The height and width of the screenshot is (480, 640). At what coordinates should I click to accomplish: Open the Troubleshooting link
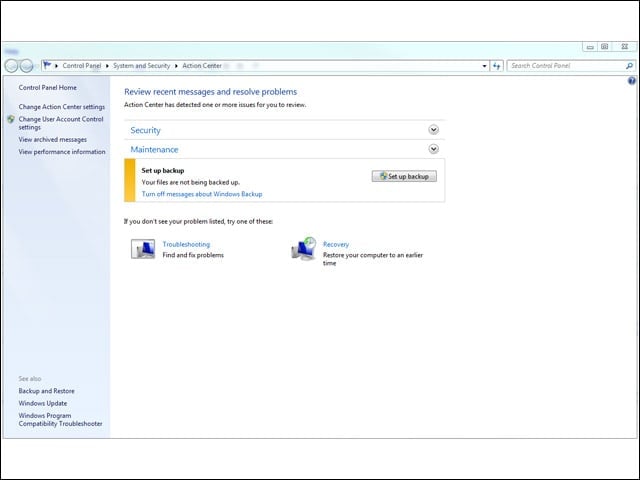(x=186, y=244)
